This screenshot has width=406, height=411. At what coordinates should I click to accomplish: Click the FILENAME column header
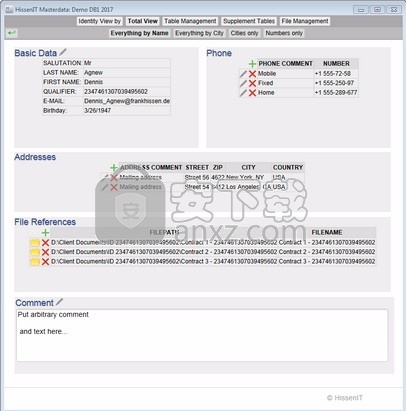(327, 233)
